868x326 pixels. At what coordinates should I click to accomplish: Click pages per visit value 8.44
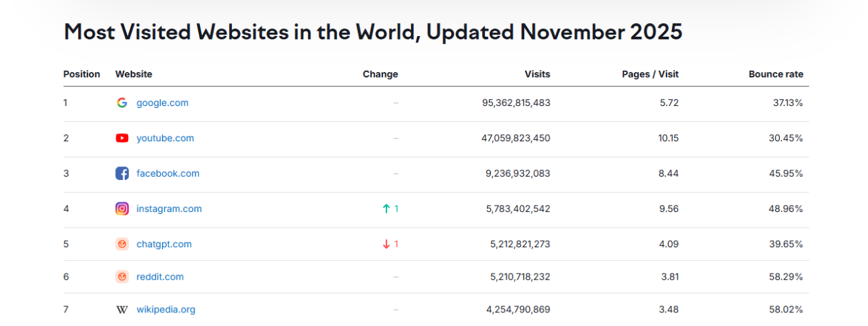coord(669,173)
